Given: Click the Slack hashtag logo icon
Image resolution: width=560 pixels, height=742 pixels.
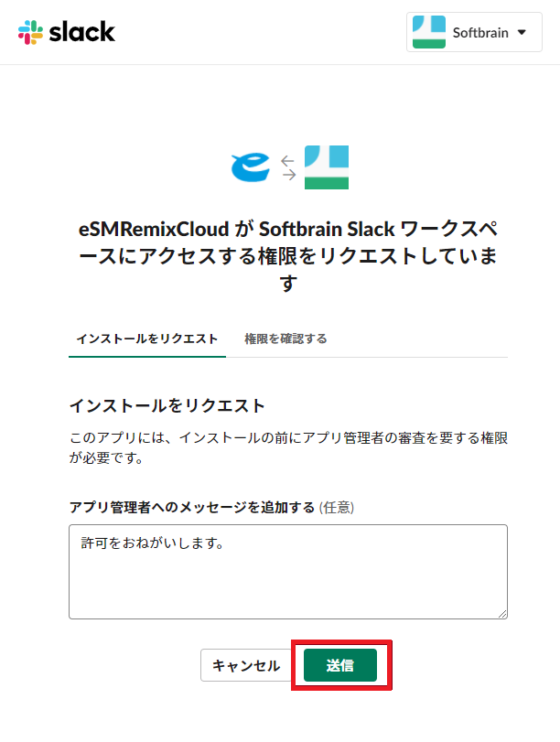Looking at the screenshot, I should [x=30, y=32].
